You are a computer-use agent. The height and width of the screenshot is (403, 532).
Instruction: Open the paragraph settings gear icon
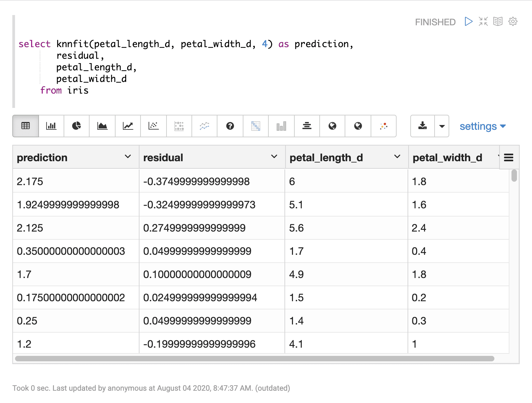pyautogui.click(x=513, y=21)
